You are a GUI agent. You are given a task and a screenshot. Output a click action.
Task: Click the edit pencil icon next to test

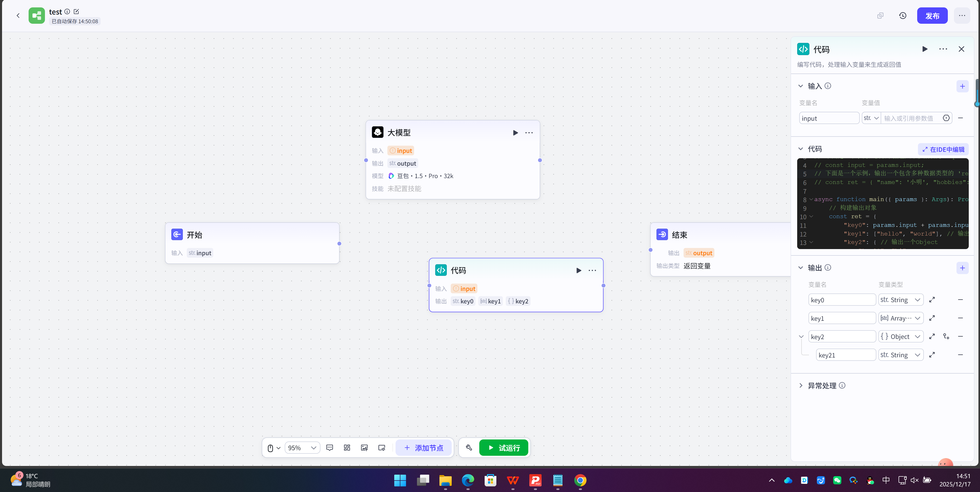tap(76, 12)
